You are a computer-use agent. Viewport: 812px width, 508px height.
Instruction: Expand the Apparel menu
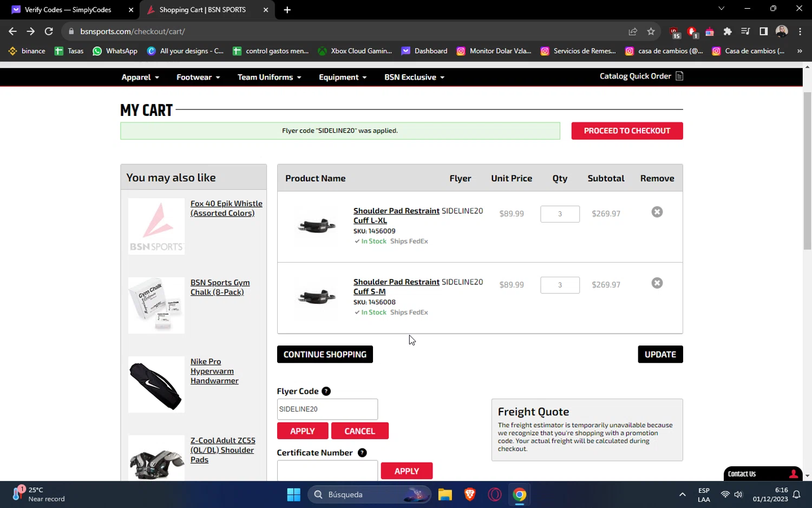[140, 77]
